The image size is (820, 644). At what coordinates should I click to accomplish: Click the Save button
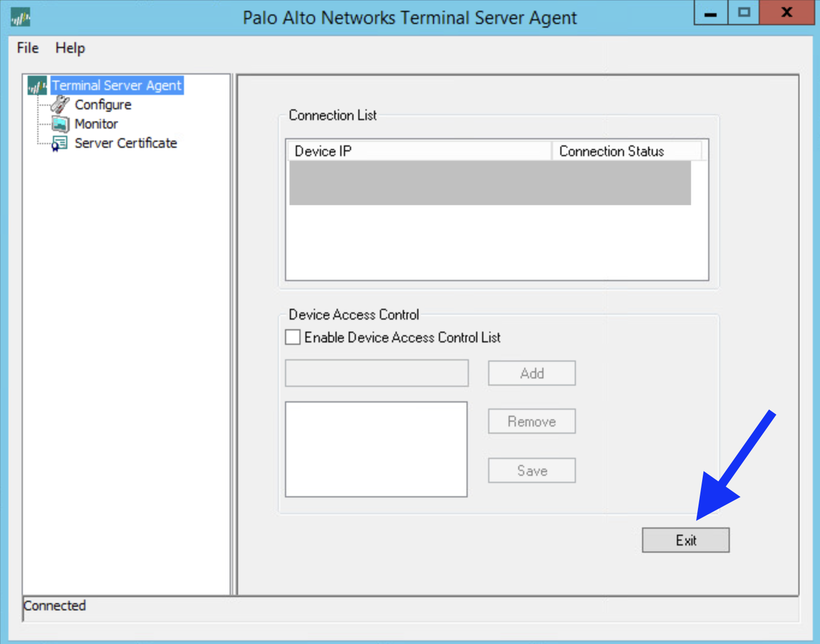pos(531,470)
